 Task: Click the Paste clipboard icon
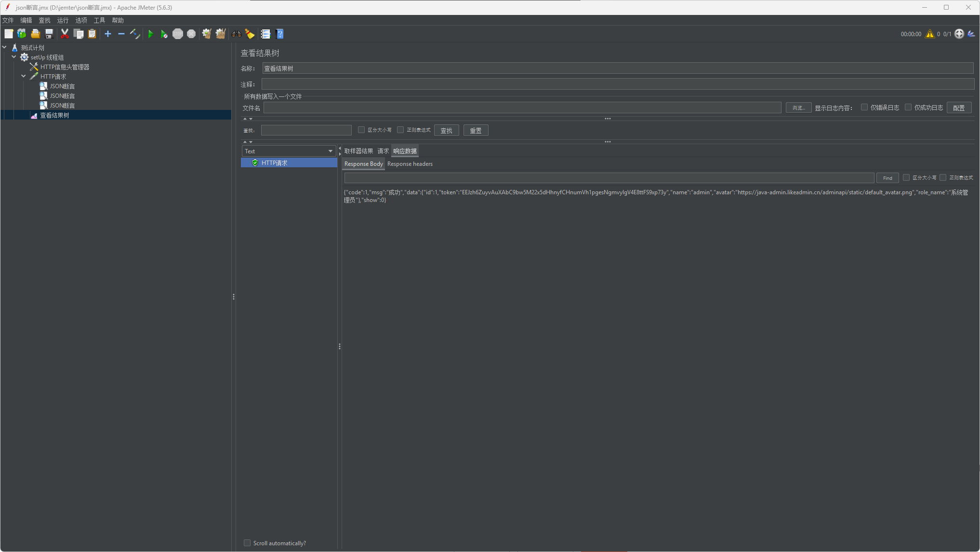tap(92, 34)
